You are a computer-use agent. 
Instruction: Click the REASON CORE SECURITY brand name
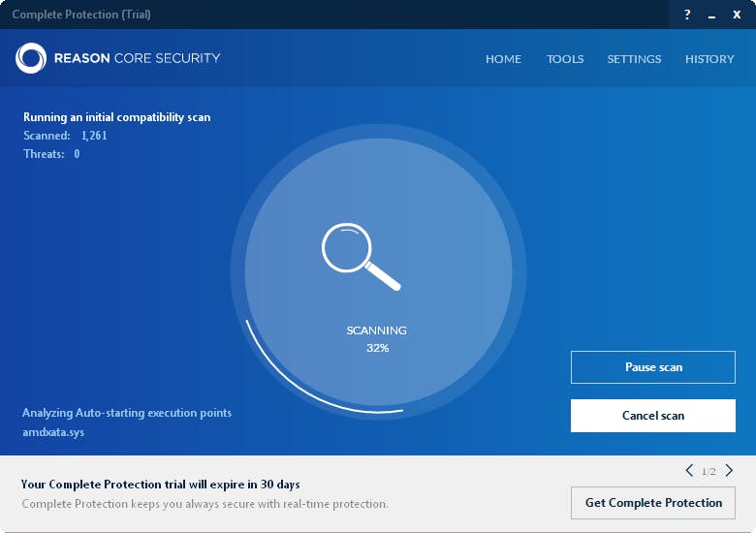tap(137, 58)
